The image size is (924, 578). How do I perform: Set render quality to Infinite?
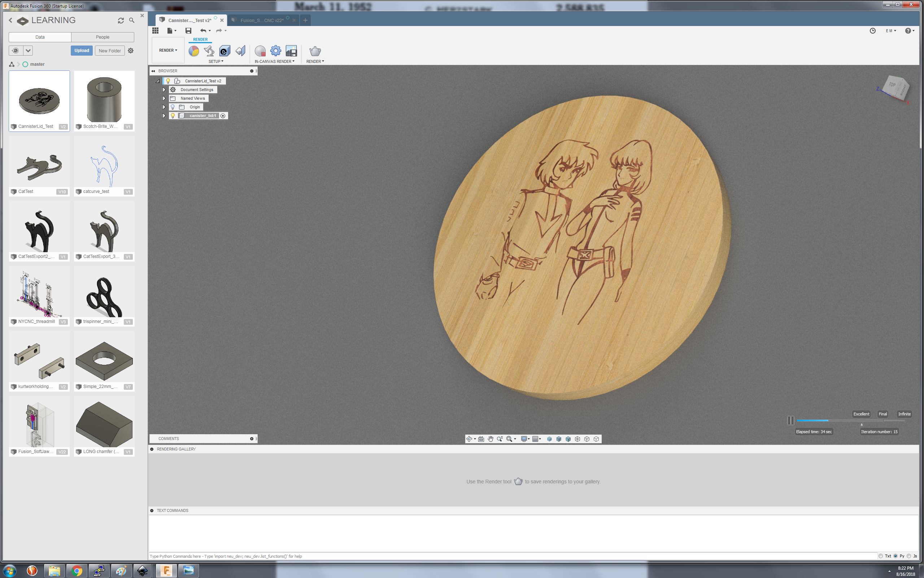[904, 414]
